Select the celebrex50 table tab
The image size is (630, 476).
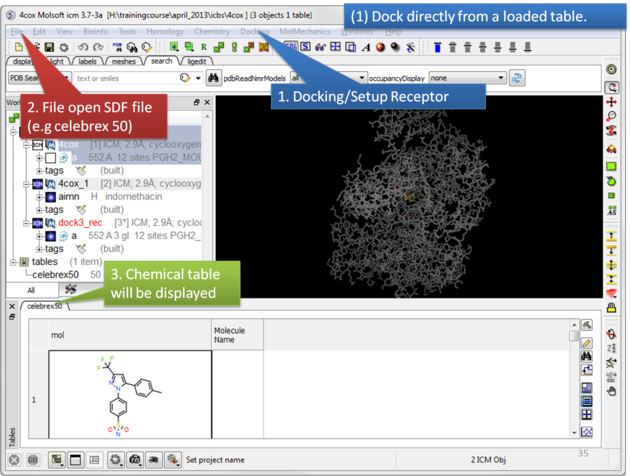click(44, 306)
